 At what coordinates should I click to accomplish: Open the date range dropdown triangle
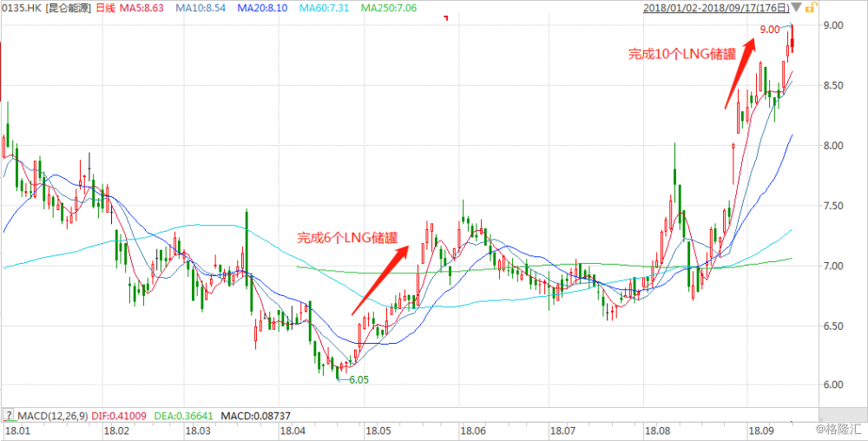pos(797,8)
